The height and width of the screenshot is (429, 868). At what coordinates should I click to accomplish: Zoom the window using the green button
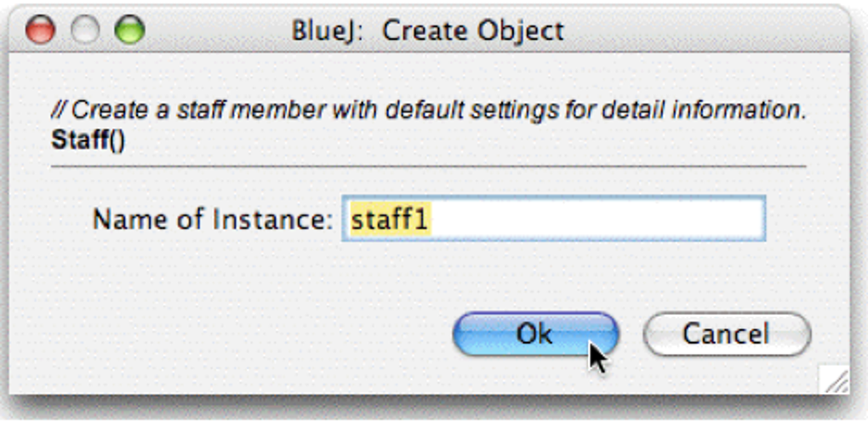[129, 29]
